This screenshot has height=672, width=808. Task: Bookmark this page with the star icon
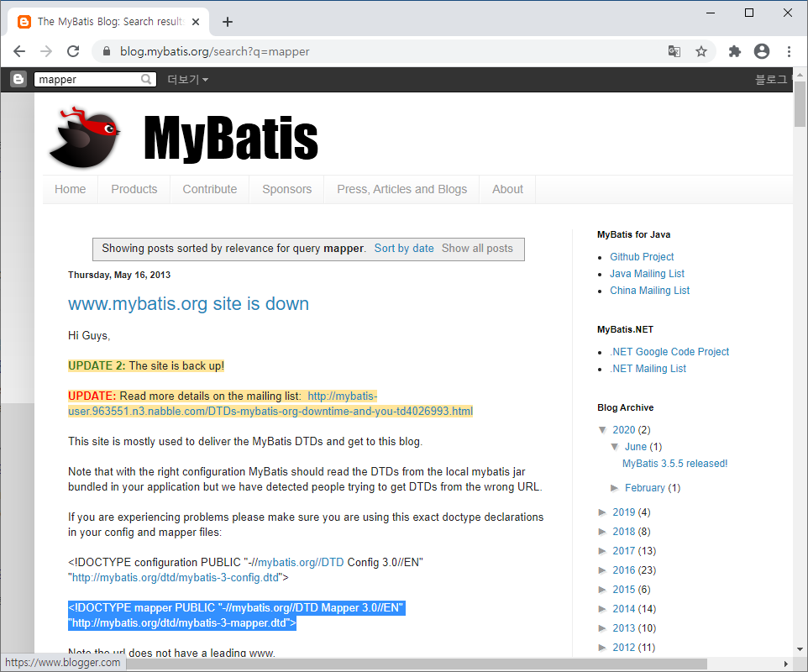coord(700,51)
